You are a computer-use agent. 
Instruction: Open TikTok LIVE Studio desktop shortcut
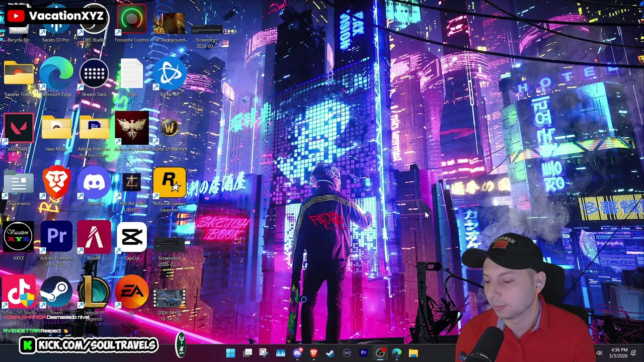(19, 296)
